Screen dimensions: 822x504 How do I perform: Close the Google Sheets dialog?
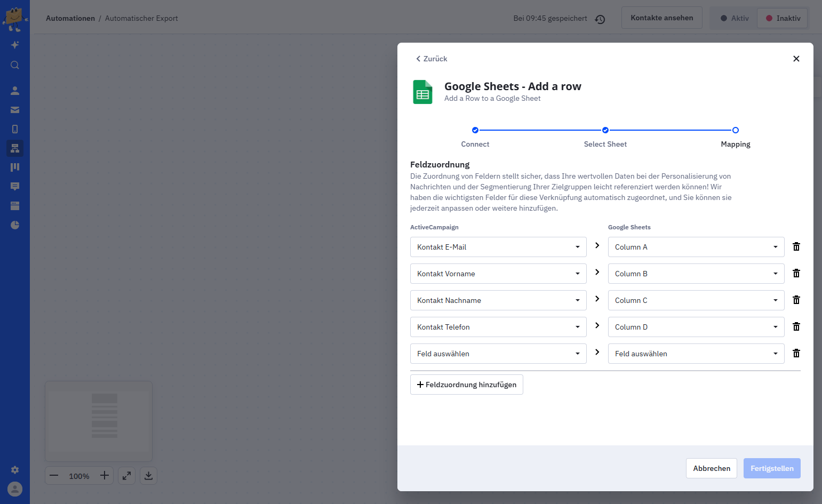pos(796,59)
